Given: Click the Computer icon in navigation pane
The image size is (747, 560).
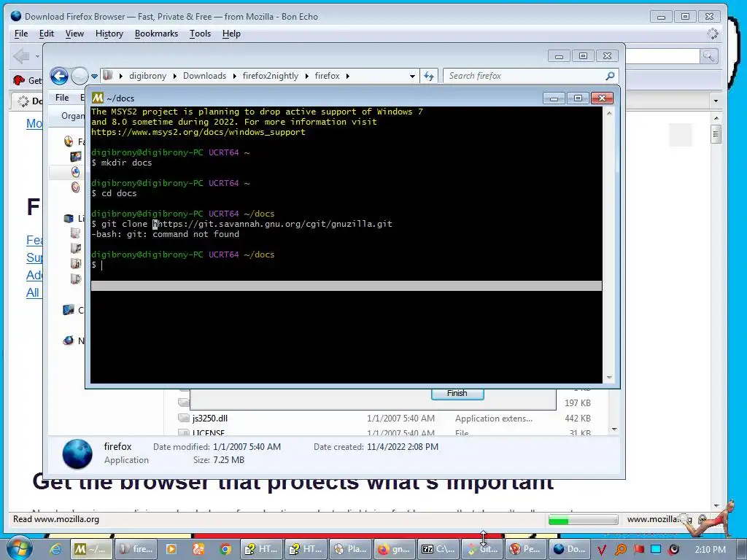Looking at the screenshot, I should click(69, 310).
